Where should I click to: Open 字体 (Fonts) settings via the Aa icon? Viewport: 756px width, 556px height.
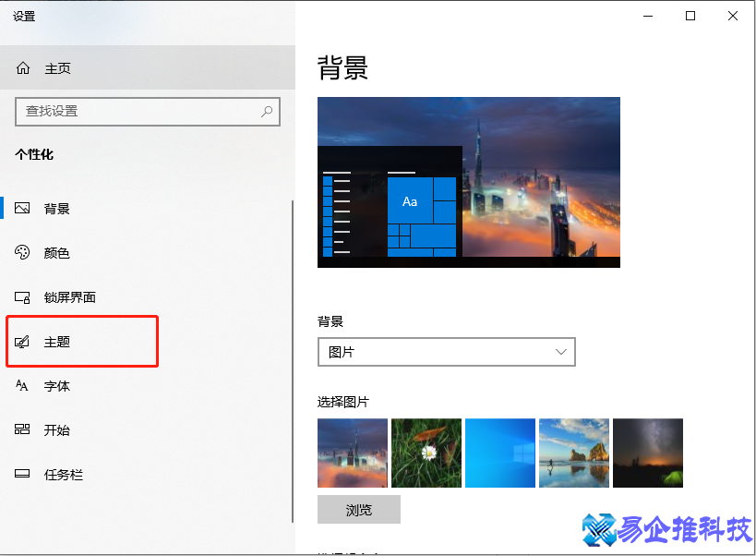(x=22, y=385)
